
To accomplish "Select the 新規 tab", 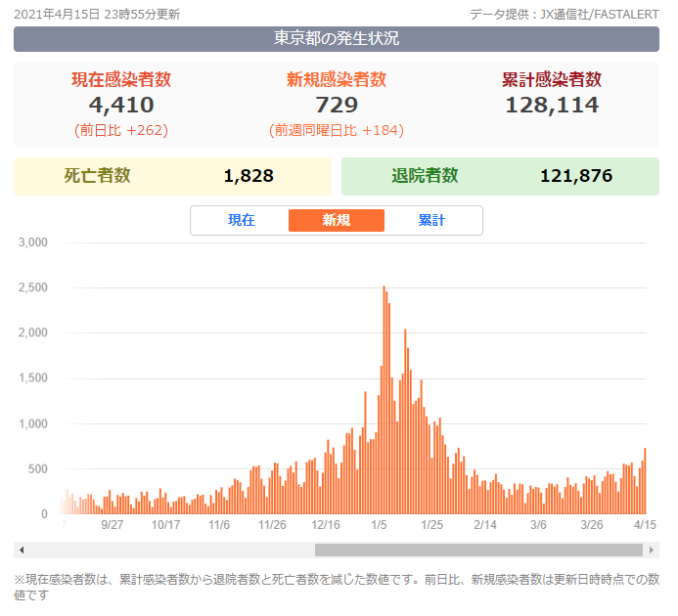I will tap(336, 220).
